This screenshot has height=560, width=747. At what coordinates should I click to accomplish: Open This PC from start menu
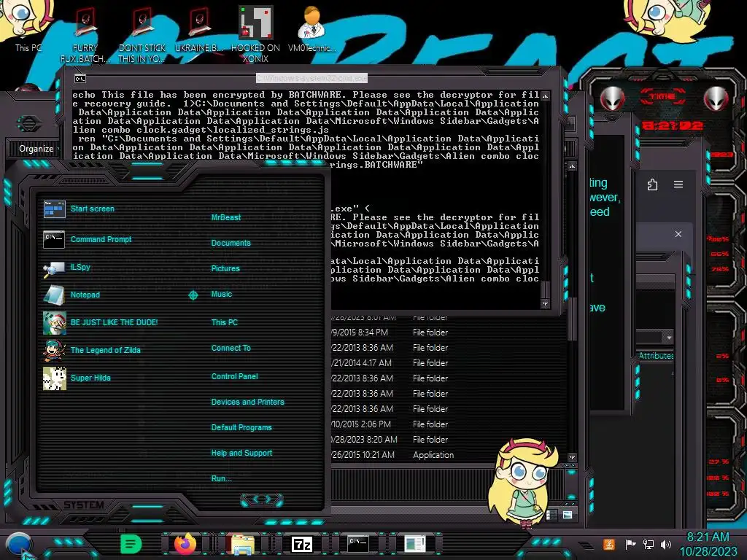tap(225, 322)
